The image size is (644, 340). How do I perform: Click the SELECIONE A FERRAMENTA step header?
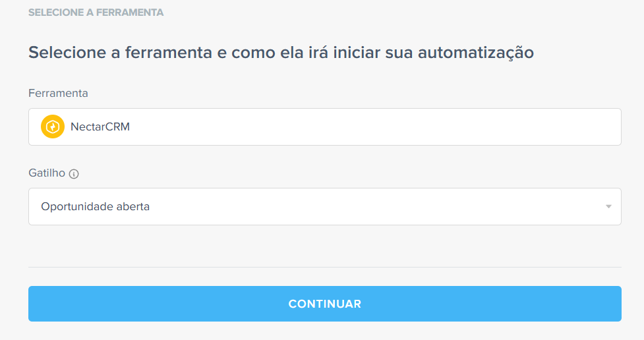pyautogui.click(x=96, y=13)
